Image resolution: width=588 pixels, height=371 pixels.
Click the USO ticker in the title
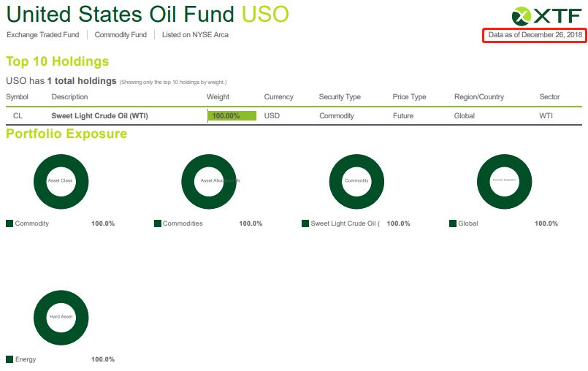(265, 15)
